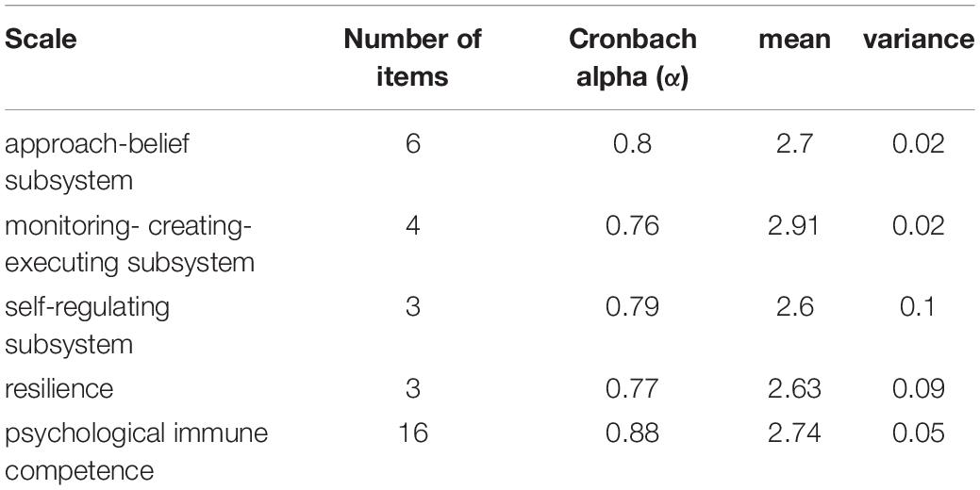
Task: Click the Scale column header
Action: coord(41,40)
